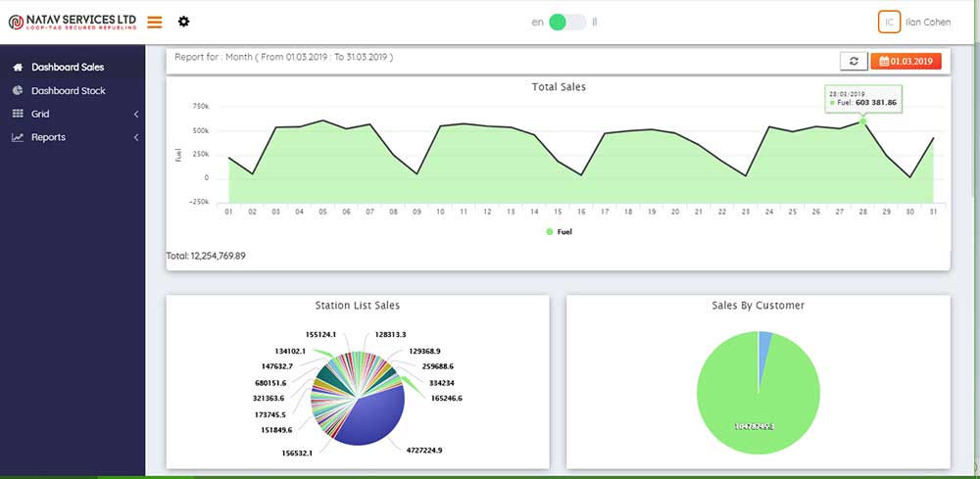The width and height of the screenshot is (980, 479).
Task: Click the large blue station pie slice
Action: coord(371,417)
